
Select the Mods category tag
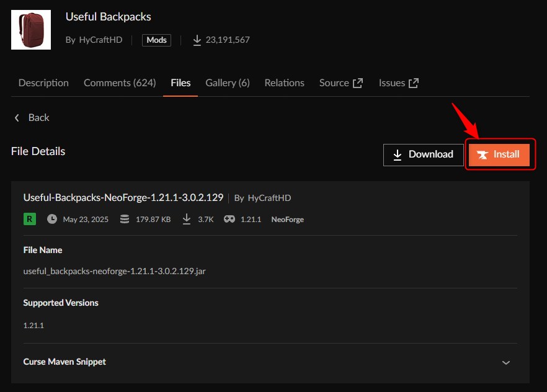(156, 40)
